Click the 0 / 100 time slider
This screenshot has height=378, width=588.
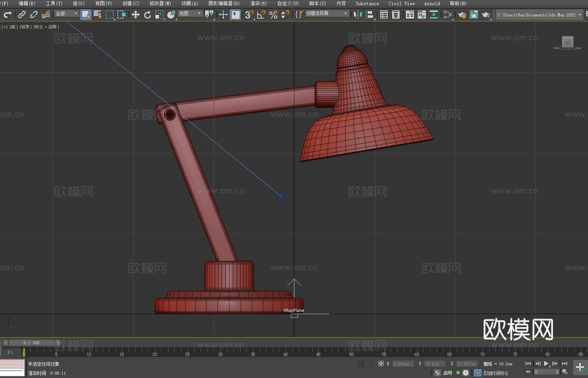32,343
